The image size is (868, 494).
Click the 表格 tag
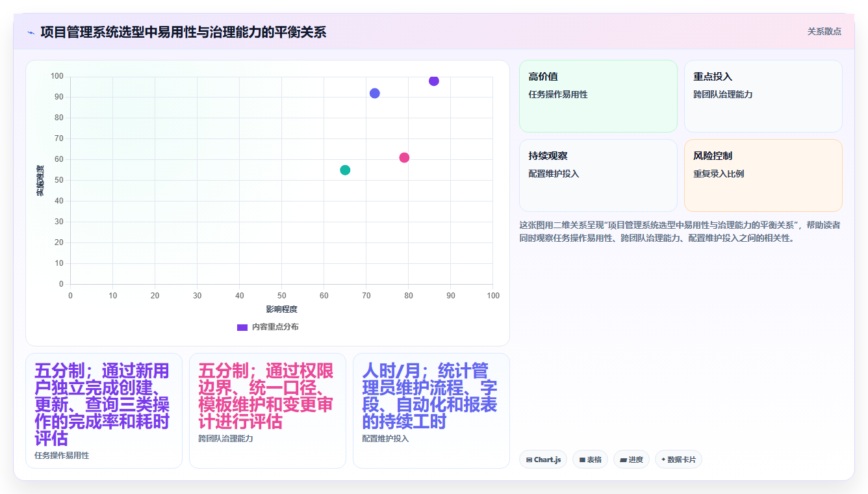(x=590, y=460)
